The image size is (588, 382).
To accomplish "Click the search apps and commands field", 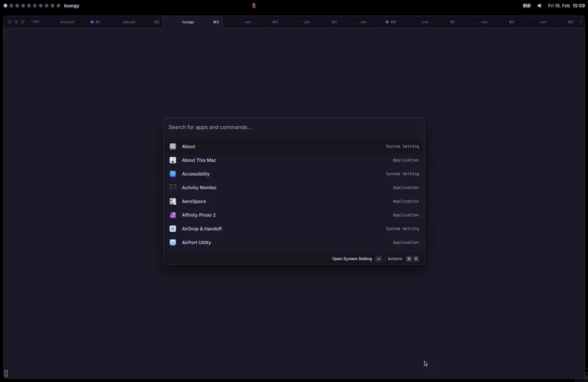I will tap(294, 127).
